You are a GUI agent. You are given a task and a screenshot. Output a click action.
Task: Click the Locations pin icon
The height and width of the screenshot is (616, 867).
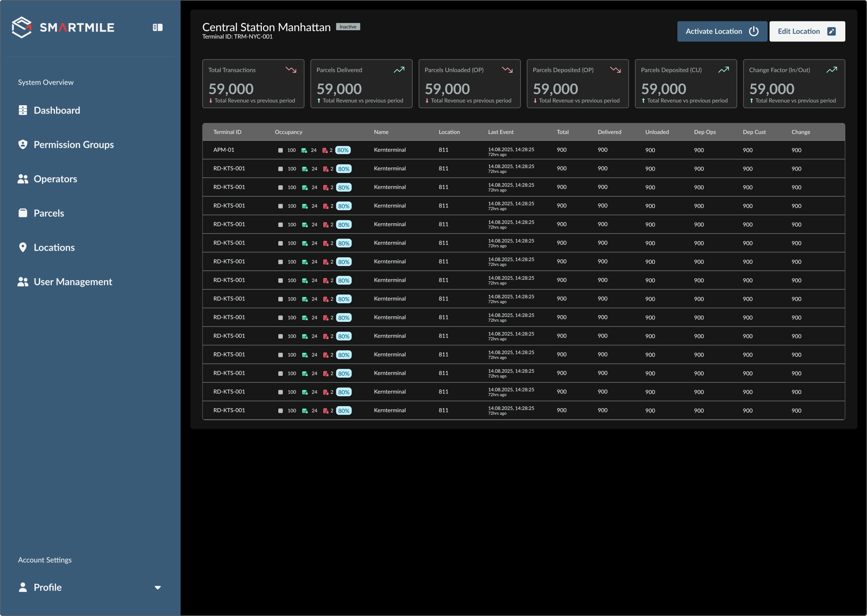23,247
